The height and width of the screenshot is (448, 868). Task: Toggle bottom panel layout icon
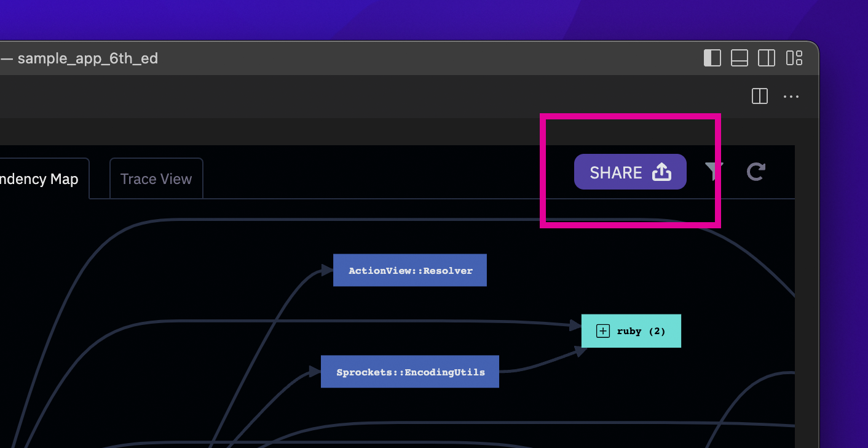click(x=739, y=58)
